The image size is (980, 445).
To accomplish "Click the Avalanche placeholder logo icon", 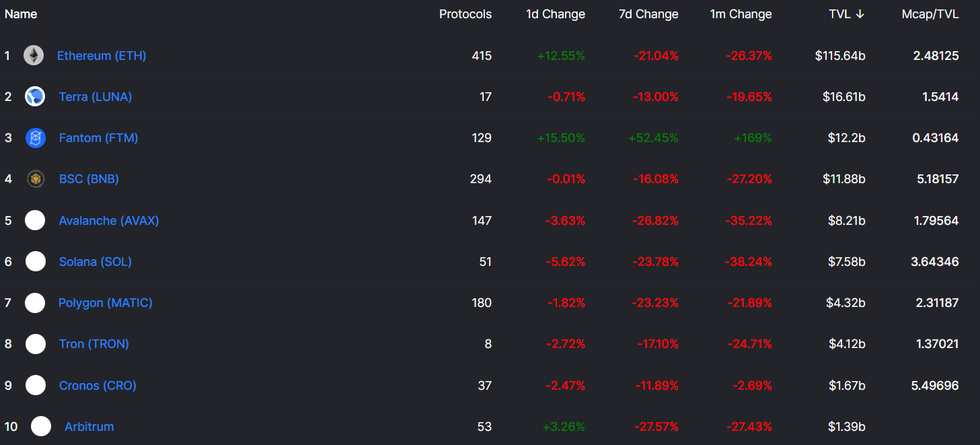I will point(35,220).
